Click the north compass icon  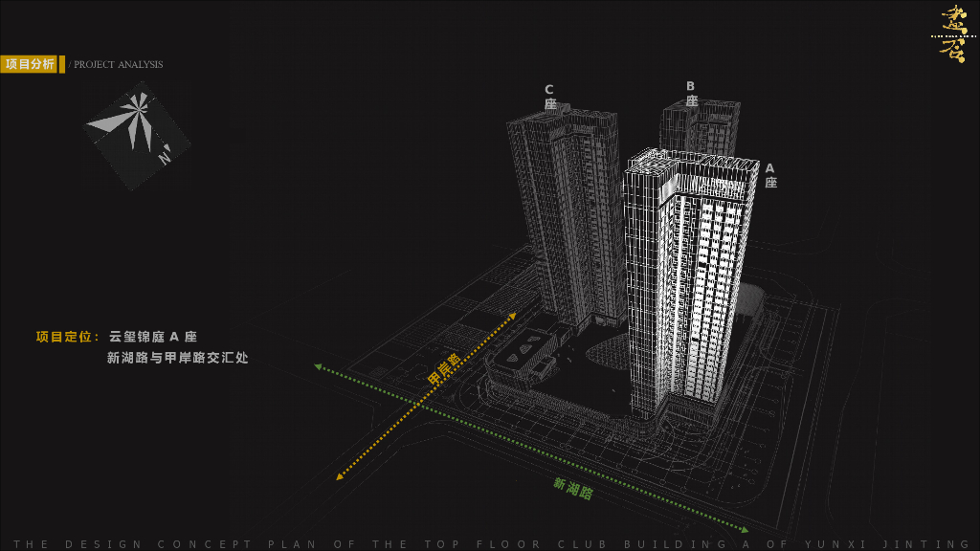point(137,136)
